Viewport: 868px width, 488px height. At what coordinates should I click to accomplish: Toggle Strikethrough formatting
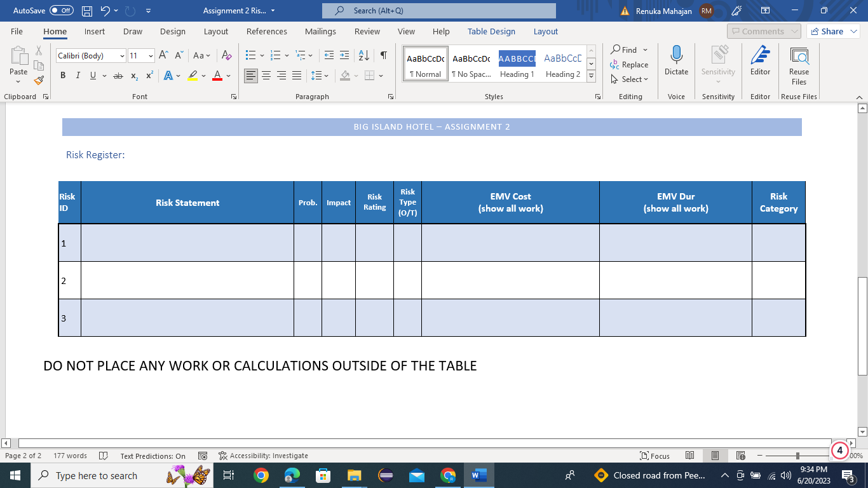[118, 76]
